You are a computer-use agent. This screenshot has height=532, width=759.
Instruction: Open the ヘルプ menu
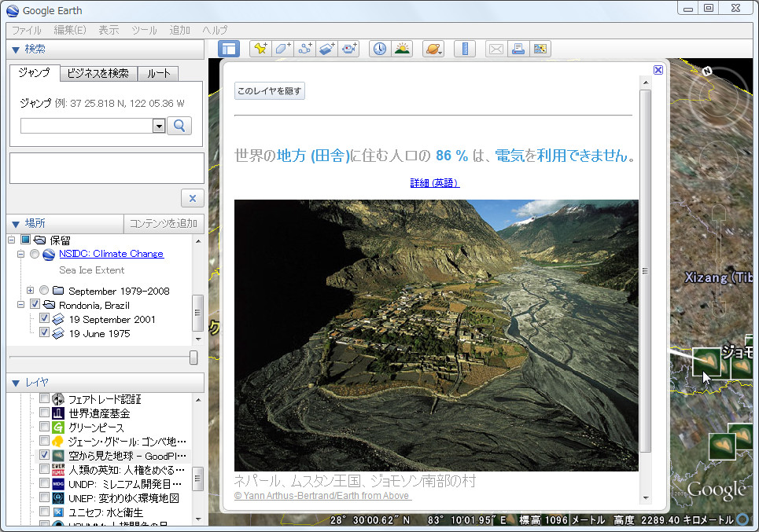[215, 31]
